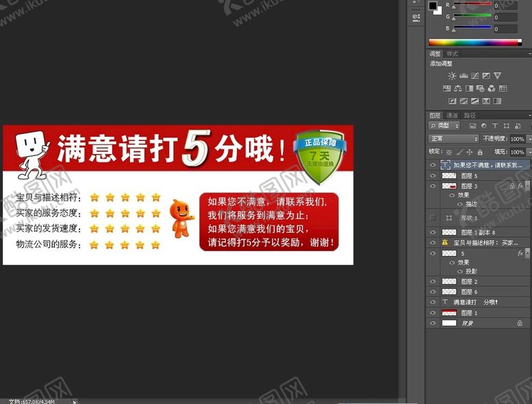Add a Vibrance adjustment (triangle icon)
The height and width of the screenshot is (404, 532).
(498, 76)
